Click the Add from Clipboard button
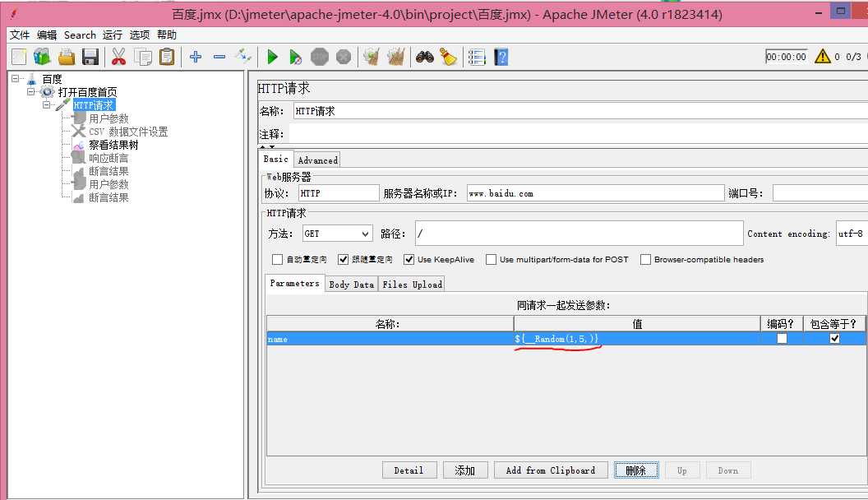This screenshot has width=868, height=500. point(551,470)
